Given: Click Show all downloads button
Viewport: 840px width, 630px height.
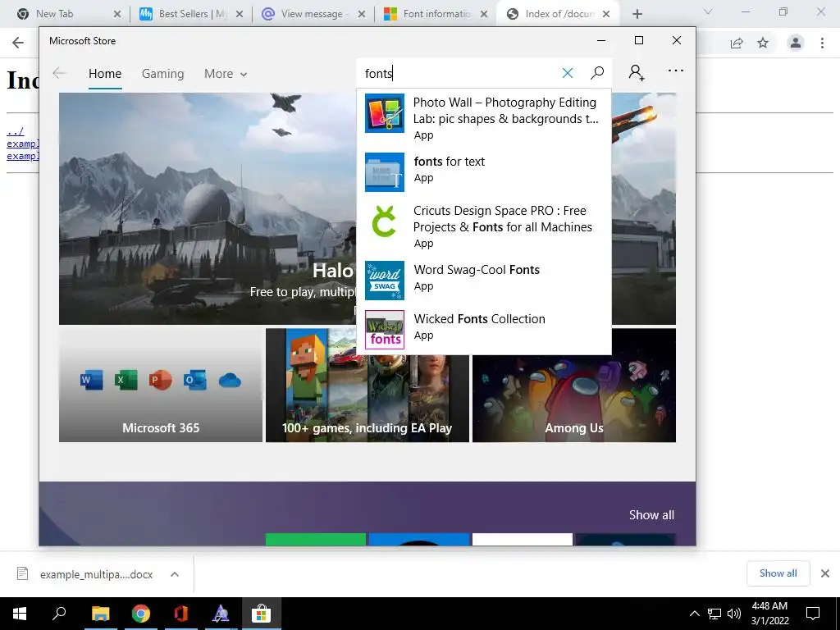Looking at the screenshot, I should coord(778,573).
